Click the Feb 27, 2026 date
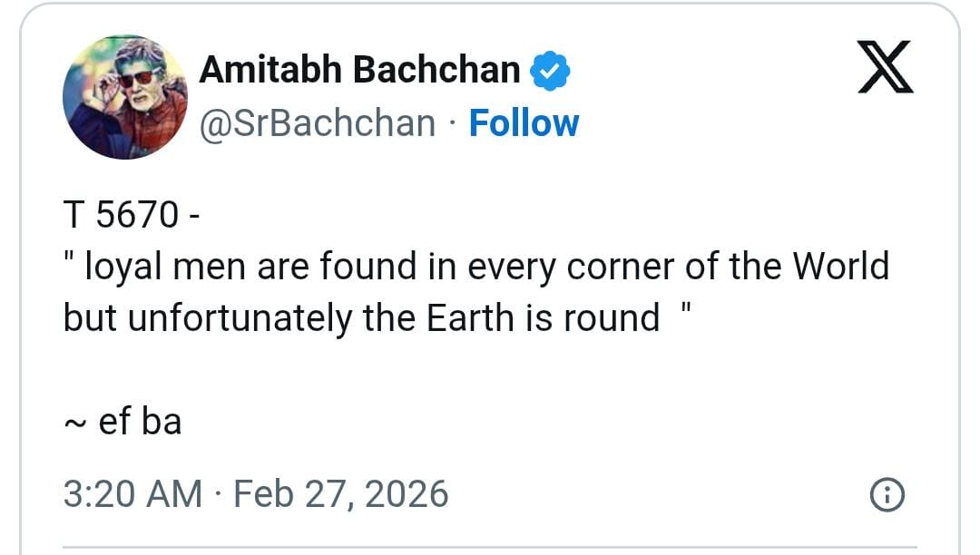This screenshot has width=980, height=555. pos(341,494)
